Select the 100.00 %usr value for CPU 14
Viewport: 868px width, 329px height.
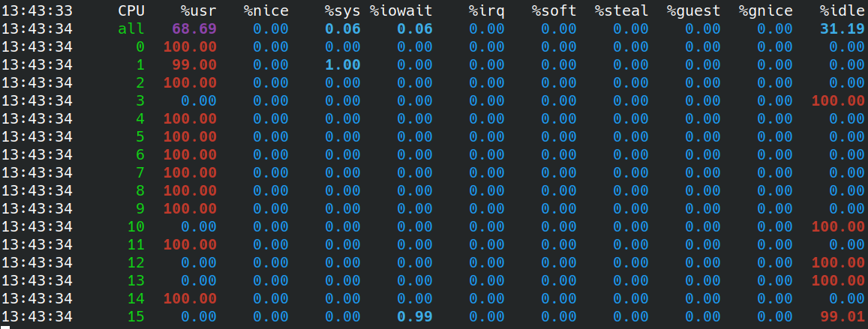click(x=190, y=298)
